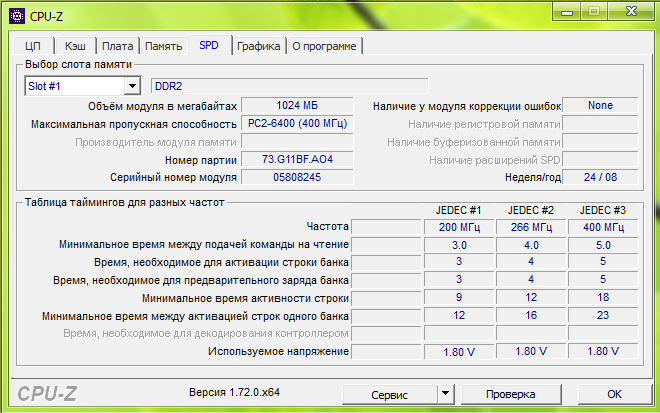The image size is (660, 413).
Task: Confirm with the OK button
Action: (x=614, y=394)
